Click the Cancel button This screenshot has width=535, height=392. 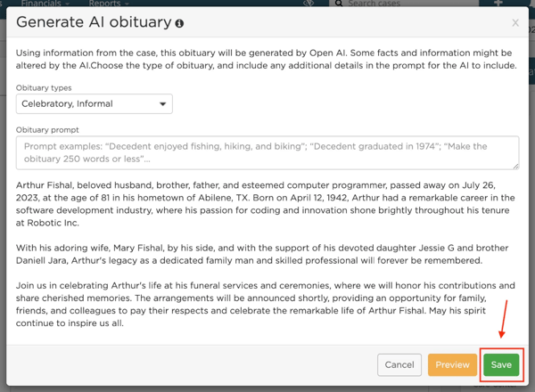[399, 365]
